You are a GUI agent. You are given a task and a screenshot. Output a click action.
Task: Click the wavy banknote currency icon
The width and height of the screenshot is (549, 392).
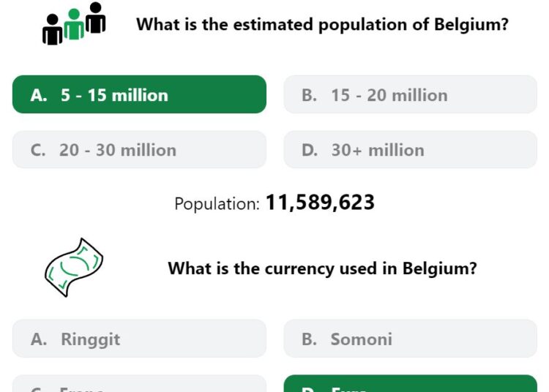(x=74, y=268)
